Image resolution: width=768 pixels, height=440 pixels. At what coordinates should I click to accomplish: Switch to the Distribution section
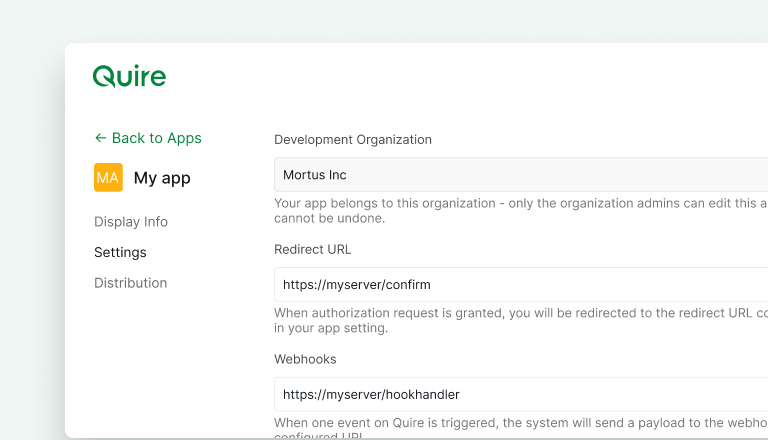coord(131,283)
